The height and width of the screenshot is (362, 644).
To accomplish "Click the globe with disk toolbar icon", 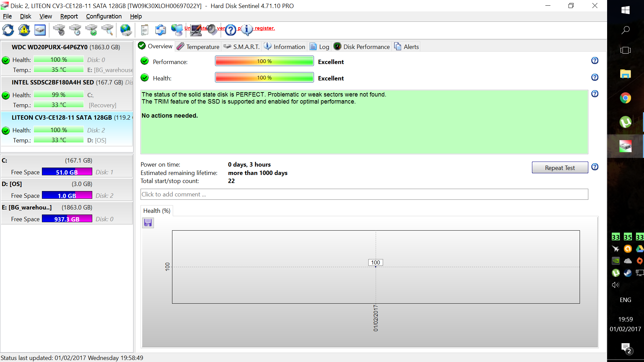I will pyautogui.click(x=126, y=30).
